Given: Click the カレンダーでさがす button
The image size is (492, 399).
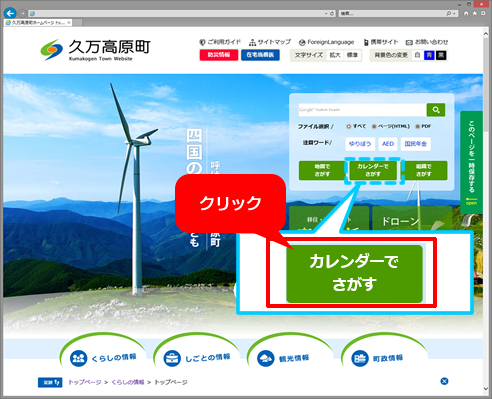Looking at the screenshot, I should [x=373, y=170].
